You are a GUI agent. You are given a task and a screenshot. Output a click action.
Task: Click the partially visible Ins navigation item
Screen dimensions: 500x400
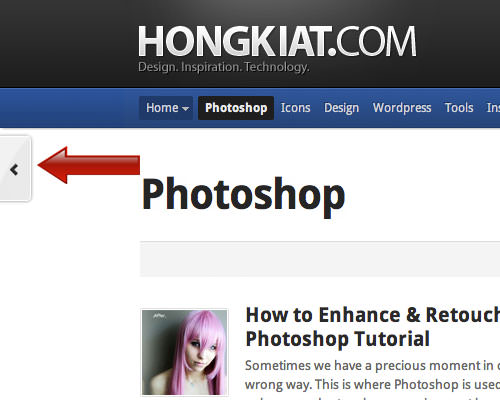[493, 108]
